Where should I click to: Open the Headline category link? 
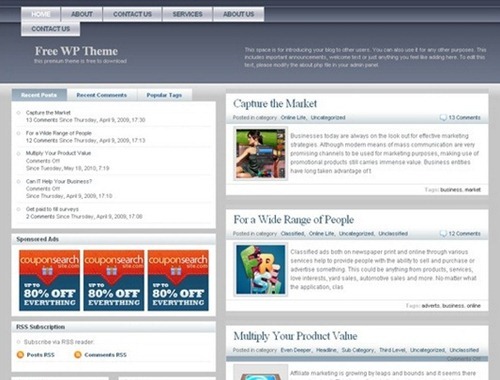[x=326, y=350]
